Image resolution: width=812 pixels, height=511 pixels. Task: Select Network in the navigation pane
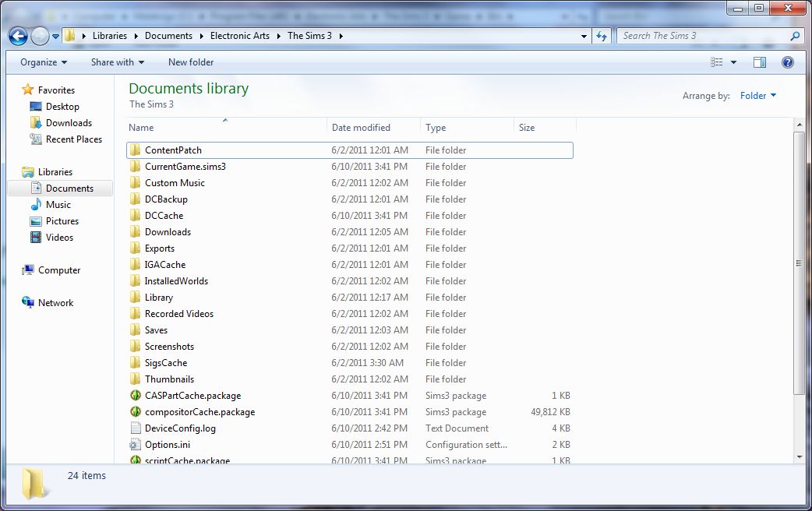[55, 303]
